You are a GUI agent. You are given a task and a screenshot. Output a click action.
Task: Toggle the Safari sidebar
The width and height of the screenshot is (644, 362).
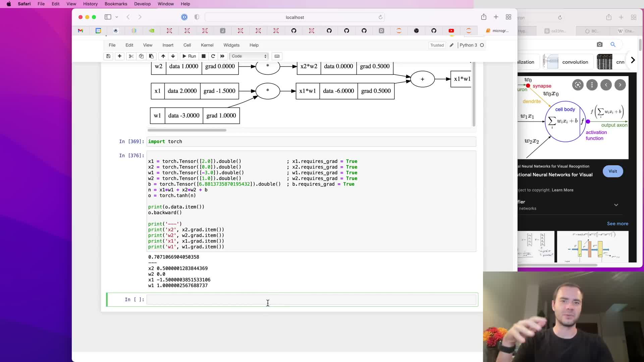108,17
